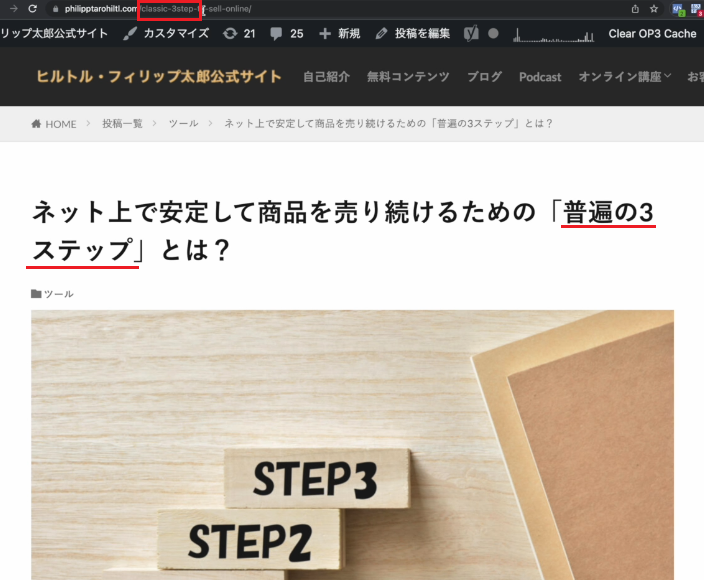Viewport: 704px width, 580px height.
Task: Open the Yoast SEO admin bar icon
Action: point(471,34)
